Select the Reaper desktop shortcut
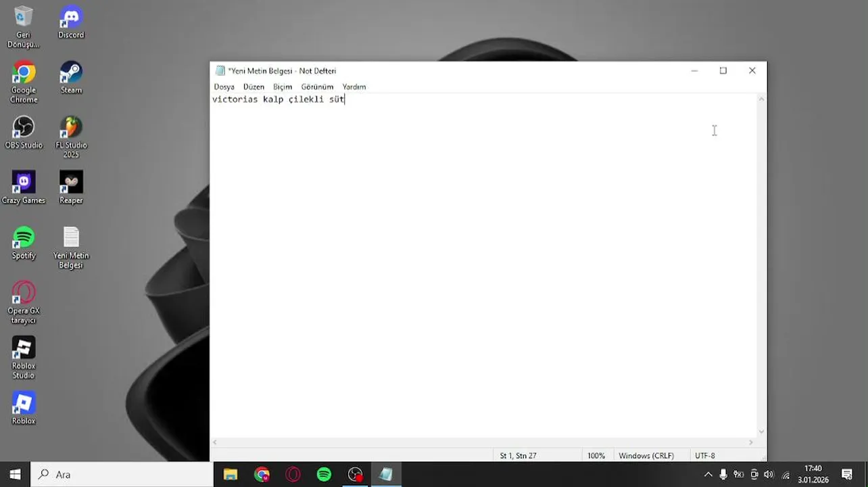The image size is (868, 487). 71,188
